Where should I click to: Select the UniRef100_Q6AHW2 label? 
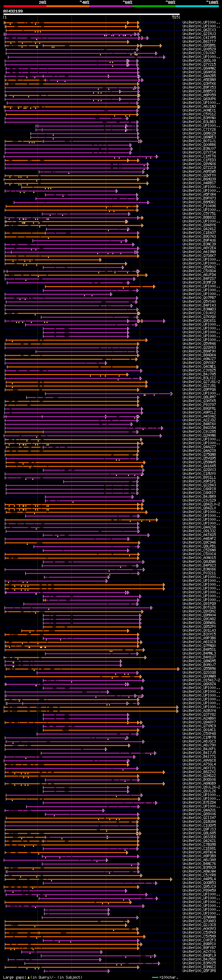point(199,68)
